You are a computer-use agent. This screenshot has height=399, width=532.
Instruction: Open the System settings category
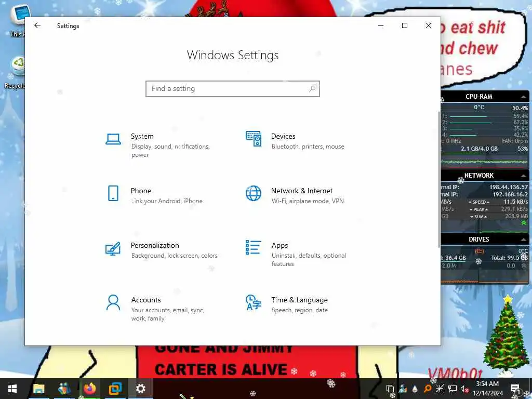[x=163, y=145]
